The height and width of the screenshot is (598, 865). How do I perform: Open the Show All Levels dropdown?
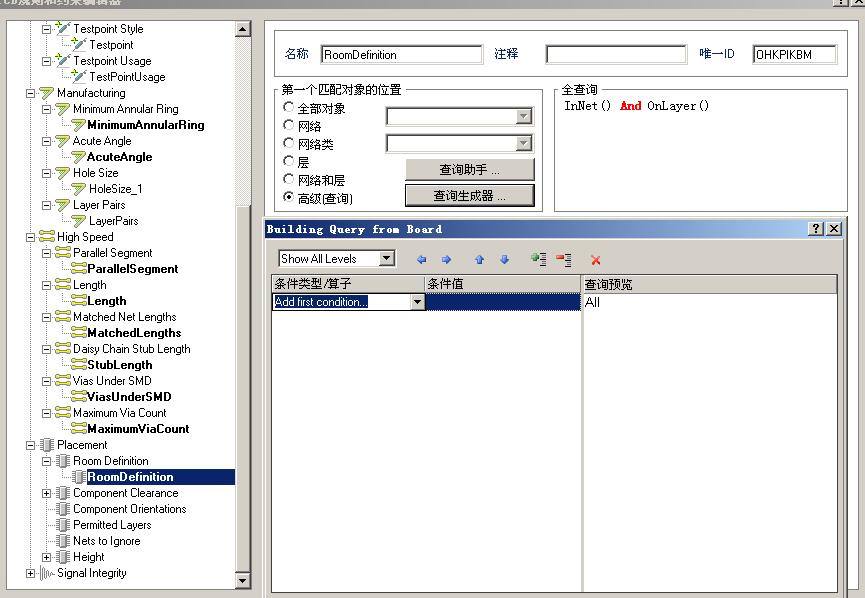[387, 258]
